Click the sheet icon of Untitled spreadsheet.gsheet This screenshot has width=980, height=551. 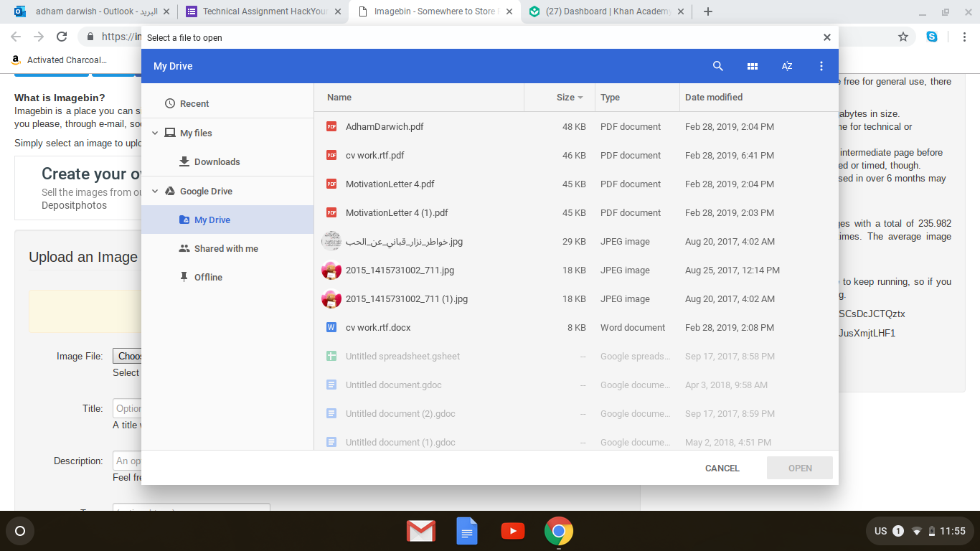[331, 356]
